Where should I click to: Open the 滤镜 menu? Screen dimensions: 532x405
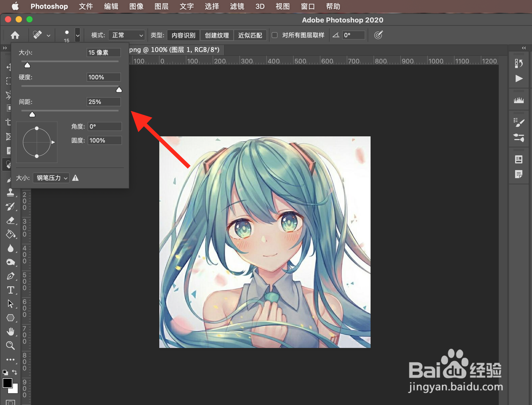(x=237, y=6)
